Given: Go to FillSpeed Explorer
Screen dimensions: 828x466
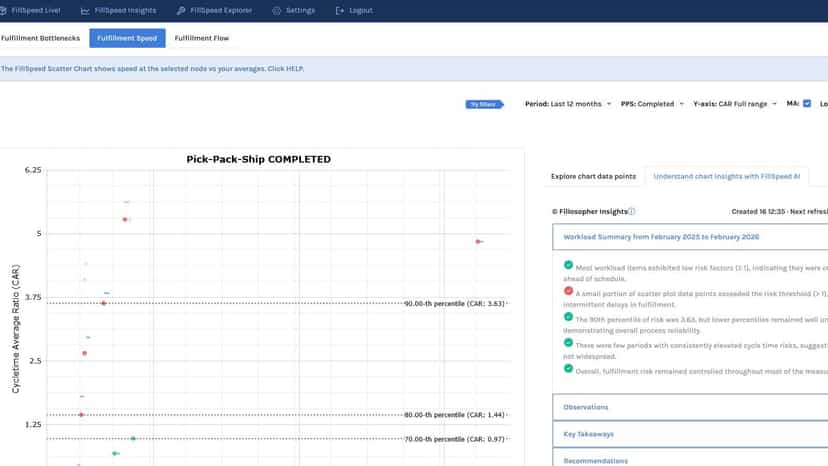Looking at the screenshot, I should pyautogui.click(x=214, y=11).
